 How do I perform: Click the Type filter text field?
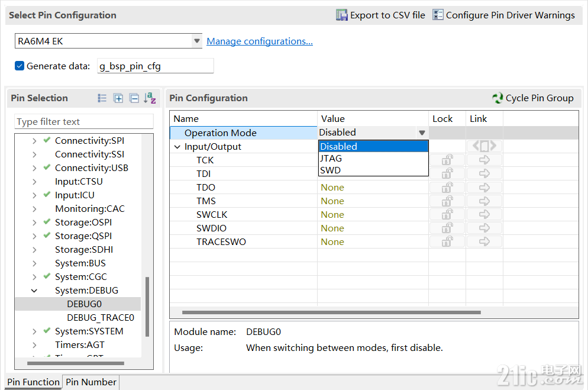click(83, 121)
